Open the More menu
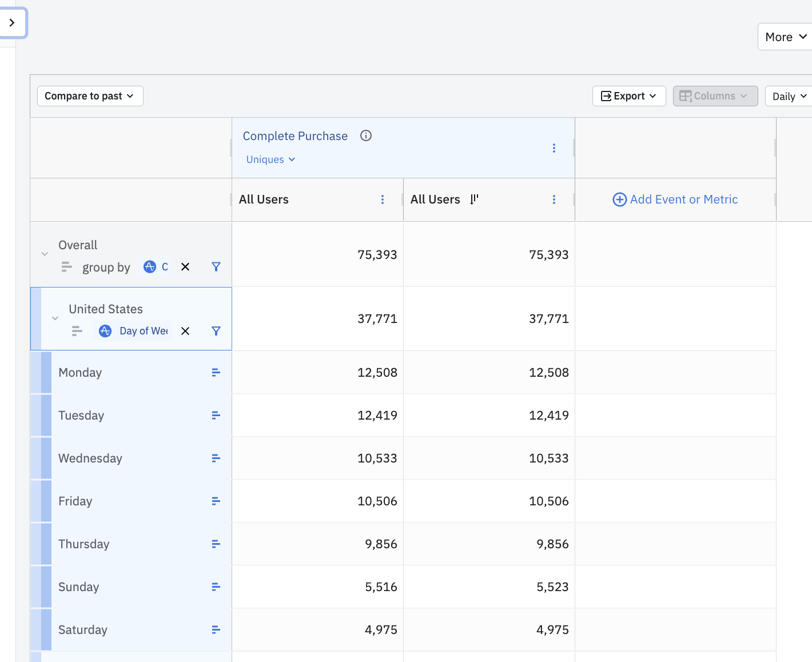Viewport: 812px width, 662px height. coord(785,37)
